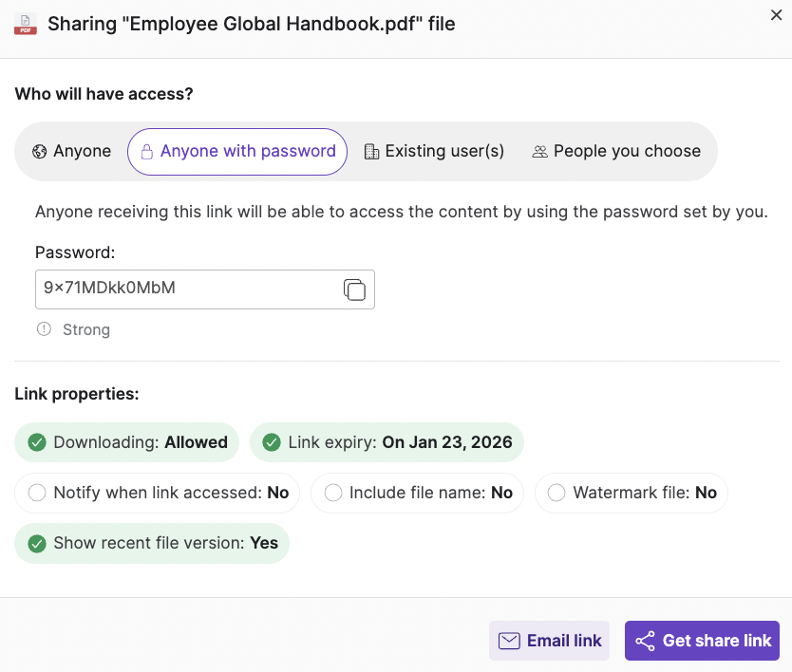Toggle the Downloading Allowed property
The width and height of the screenshot is (792, 672).
[x=127, y=442]
